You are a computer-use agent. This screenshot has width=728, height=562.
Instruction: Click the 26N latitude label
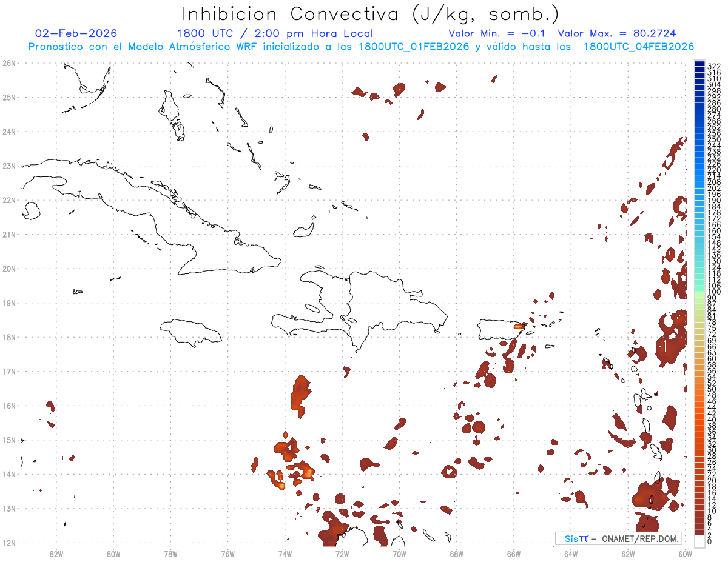pos(8,62)
